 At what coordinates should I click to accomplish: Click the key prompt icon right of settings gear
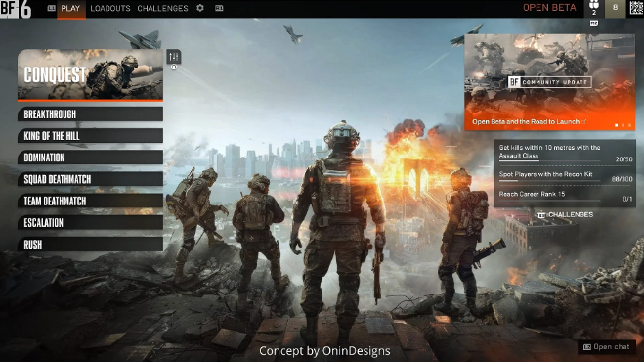[x=219, y=8]
